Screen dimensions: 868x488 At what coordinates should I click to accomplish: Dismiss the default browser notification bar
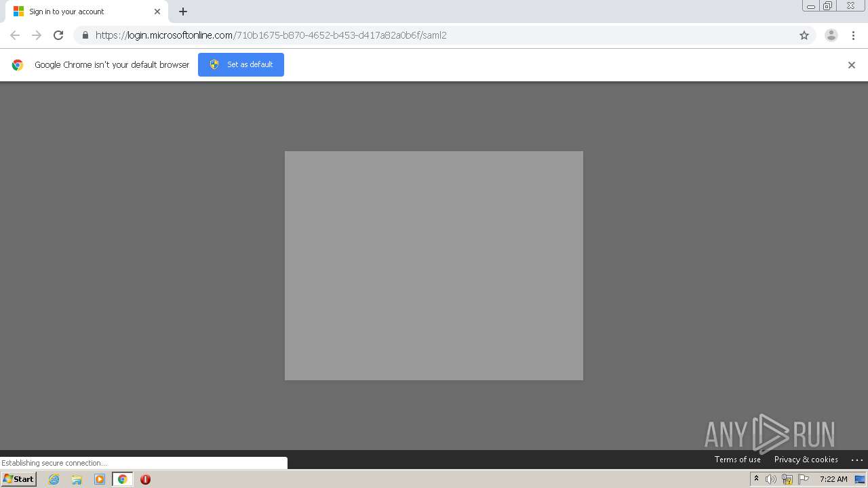(x=852, y=65)
